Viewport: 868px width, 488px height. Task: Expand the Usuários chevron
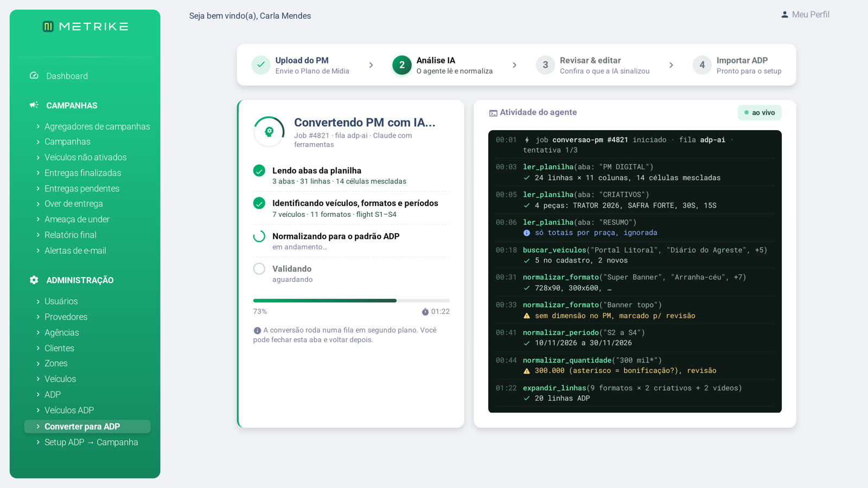38,301
